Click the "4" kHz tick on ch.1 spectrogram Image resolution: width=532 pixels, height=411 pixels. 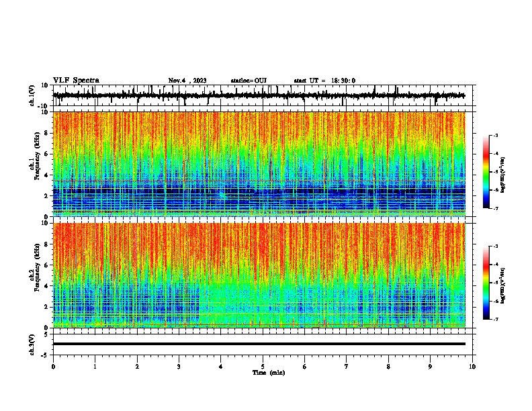click(46, 175)
